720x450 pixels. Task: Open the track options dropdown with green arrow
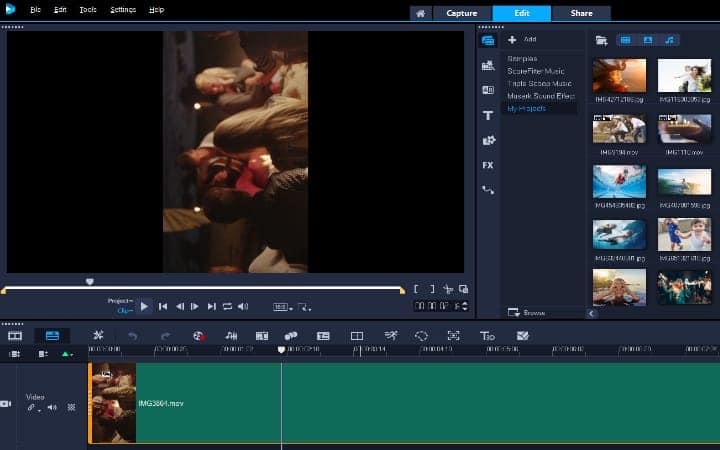(x=67, y=354)
